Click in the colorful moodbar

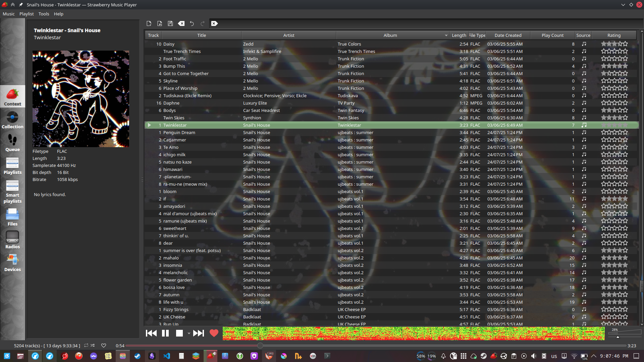(414, 334)
